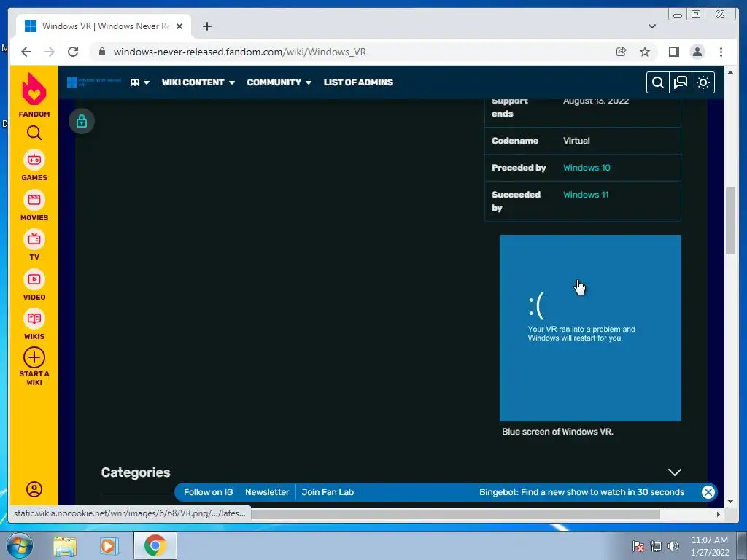Follow the Windows 11 link
This screenshot has height=560, width=747.
[x=586, y=194]
